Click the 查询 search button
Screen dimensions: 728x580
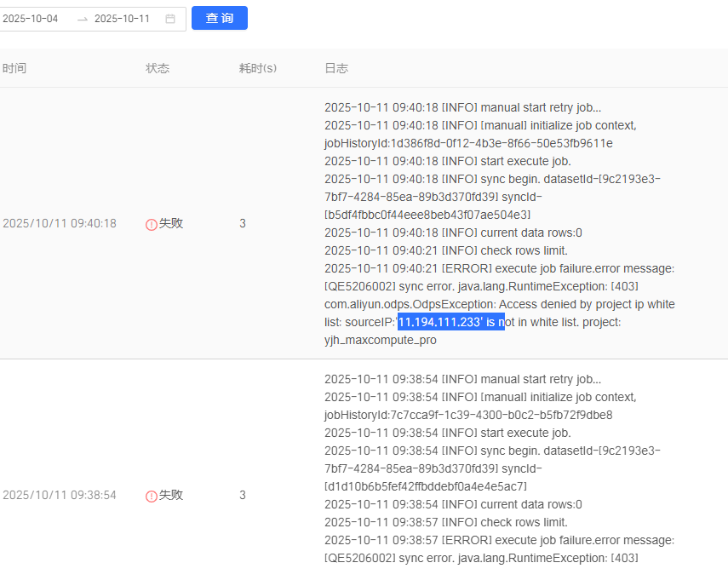(220, 18)
